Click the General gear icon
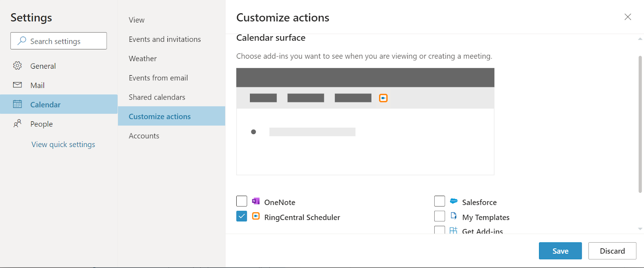 (x=17, y=66)
